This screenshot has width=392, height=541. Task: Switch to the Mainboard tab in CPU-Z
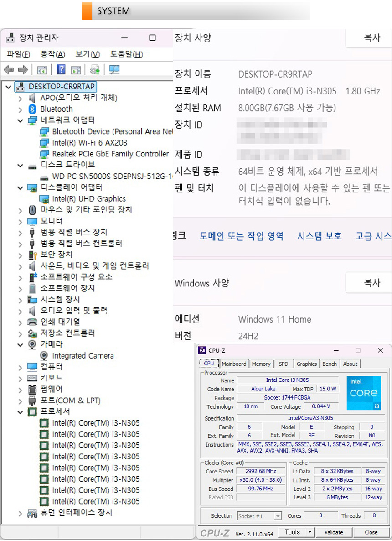(x=234, y=364)
